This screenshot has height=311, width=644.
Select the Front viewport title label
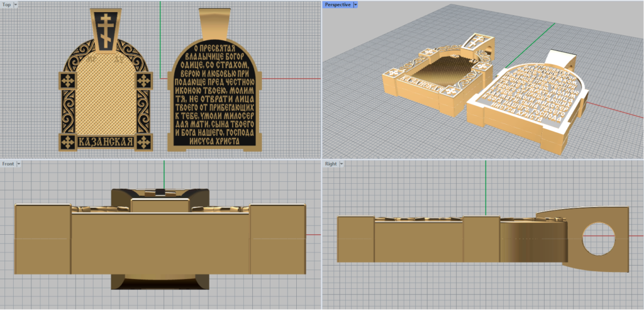8,164
